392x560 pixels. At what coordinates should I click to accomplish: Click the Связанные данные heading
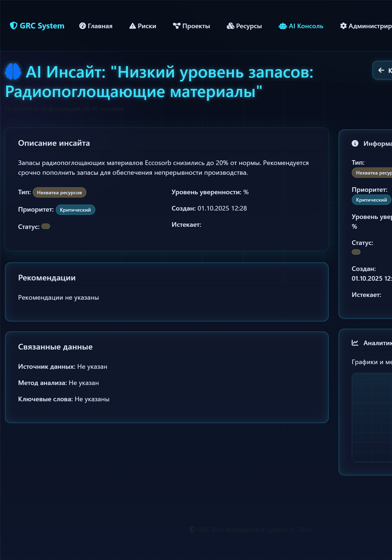(x=55, y=347)
